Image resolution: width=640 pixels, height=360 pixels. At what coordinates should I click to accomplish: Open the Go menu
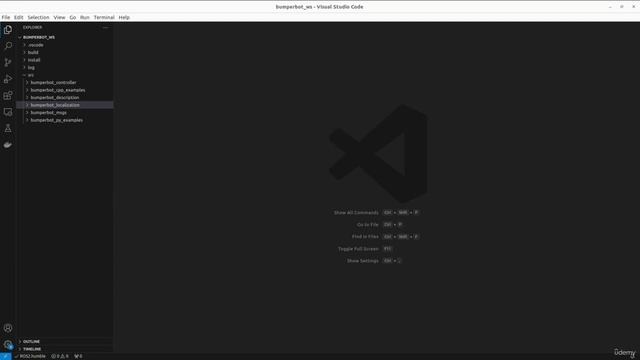tap(73, 18)
